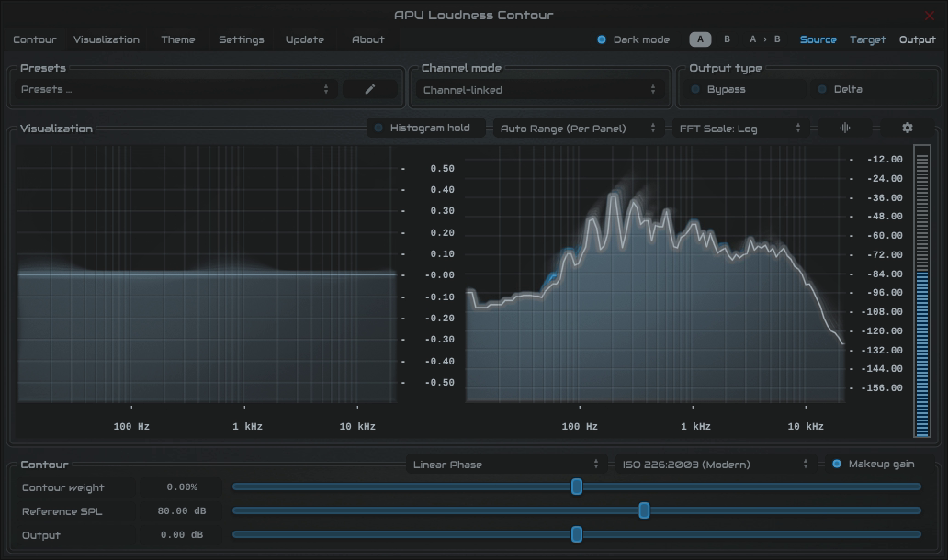Click the -156.00 dB scale label
Screen dimensions: 948x560
click(882, 387)
